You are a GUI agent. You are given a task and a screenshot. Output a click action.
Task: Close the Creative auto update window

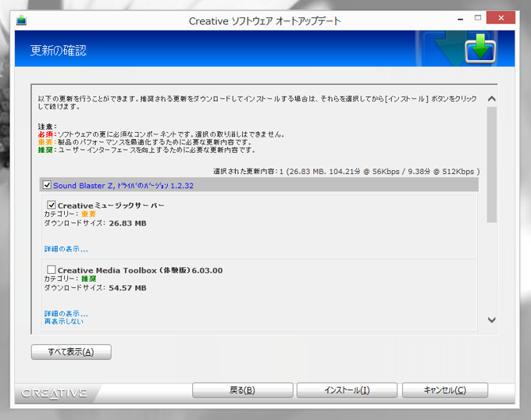click(x=501, y=18)
